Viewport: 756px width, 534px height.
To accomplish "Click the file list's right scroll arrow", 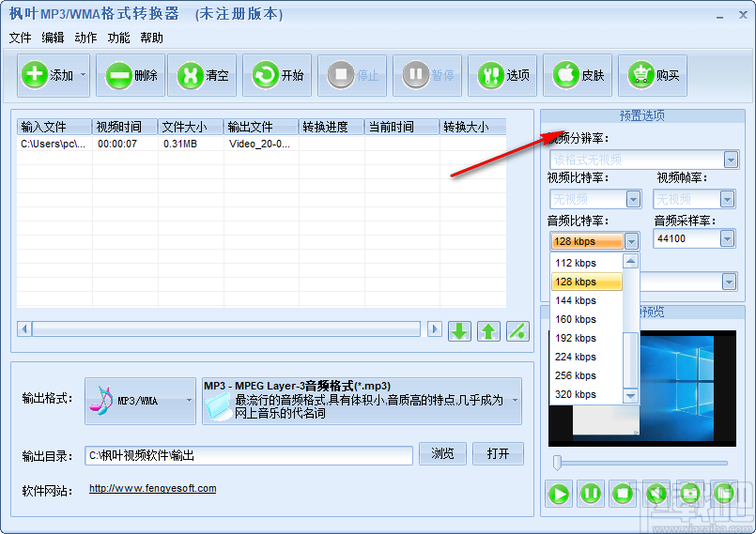I will (x=435, y=329).
